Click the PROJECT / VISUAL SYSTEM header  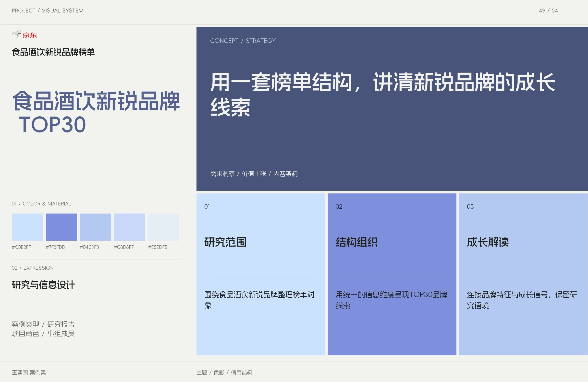tap(48, 11)
